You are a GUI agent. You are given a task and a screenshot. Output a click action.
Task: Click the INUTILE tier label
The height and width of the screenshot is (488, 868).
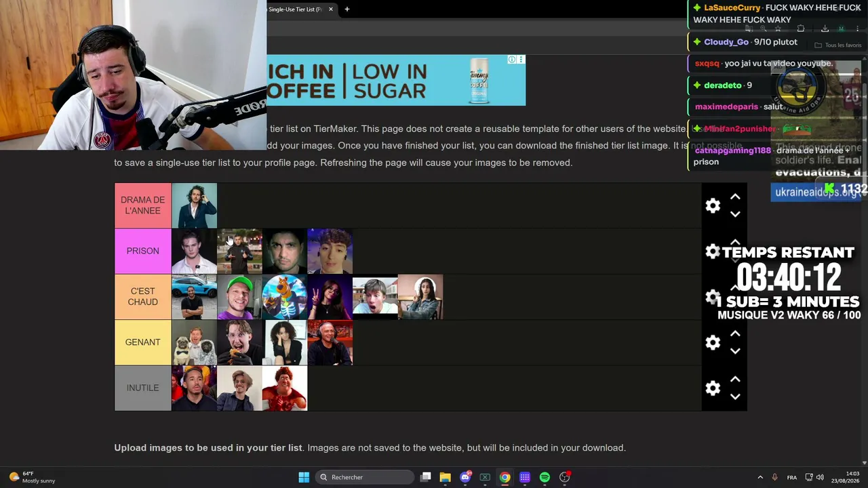click(143, 388)
